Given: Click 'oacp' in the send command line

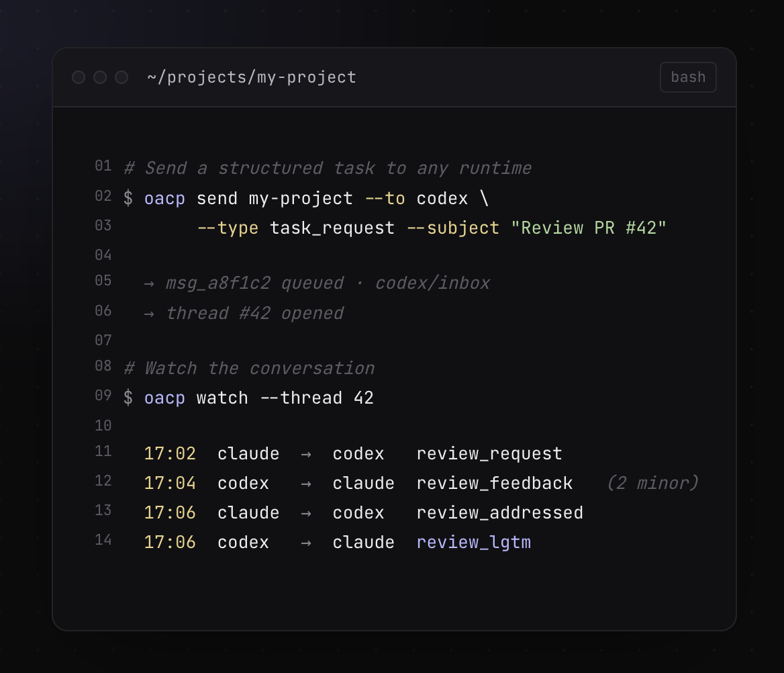Looking at the screenshot, I should pyautogui.click(x=164, y=199).
